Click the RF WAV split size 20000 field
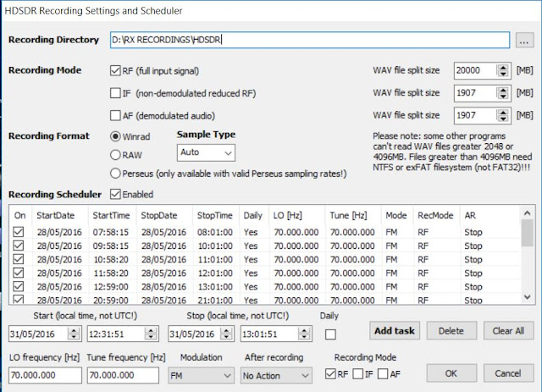The height and width of the screenshot is (392, 542). (x=476, y=70)
